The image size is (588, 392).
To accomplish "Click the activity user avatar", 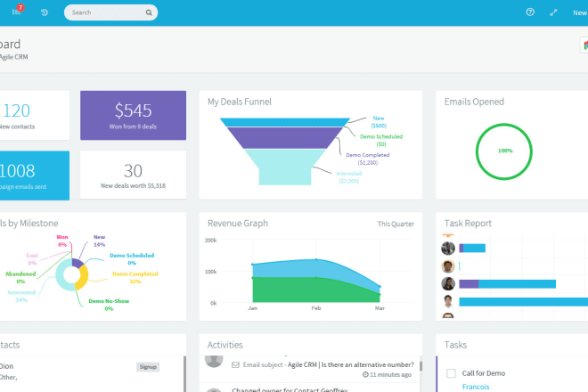I will point(214,360).
